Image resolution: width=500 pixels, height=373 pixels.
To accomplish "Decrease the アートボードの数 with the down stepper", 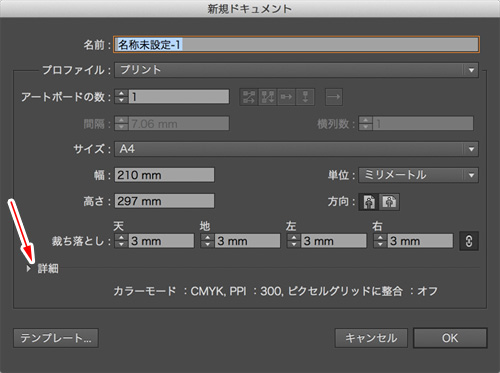I will click(x=121, y=100).
